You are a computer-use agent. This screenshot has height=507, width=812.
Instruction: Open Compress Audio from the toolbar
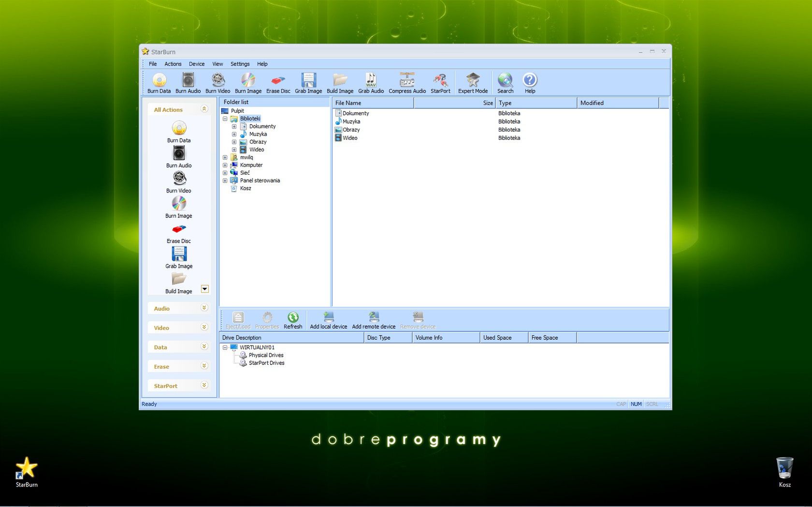(407, 83)
